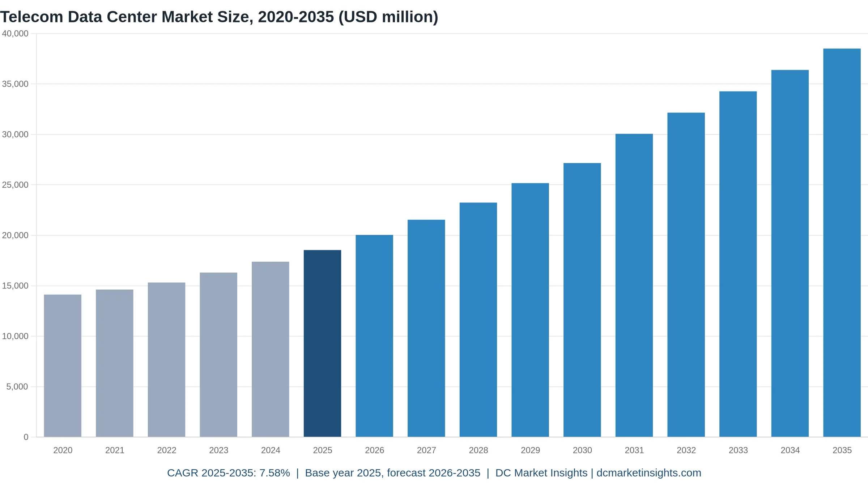Click the 0 y-axis label
The width and height of the screenshot is (868, 488).
pyautogui.click(x=26, y=437)
